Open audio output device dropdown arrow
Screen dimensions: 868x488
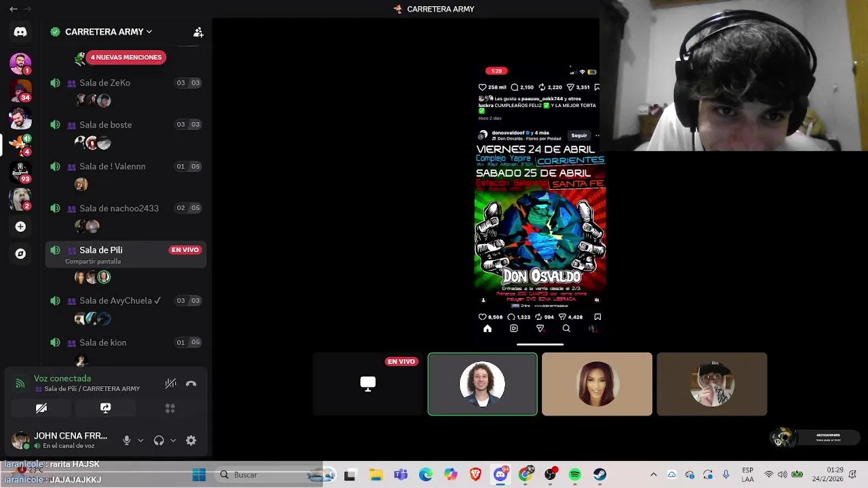tap(173, 441)
